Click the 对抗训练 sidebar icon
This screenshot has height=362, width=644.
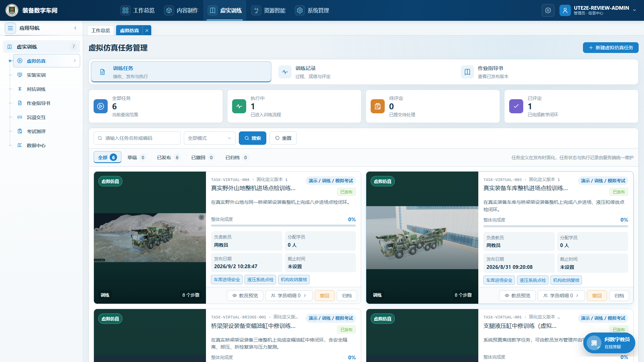click(x=20, y=89)
